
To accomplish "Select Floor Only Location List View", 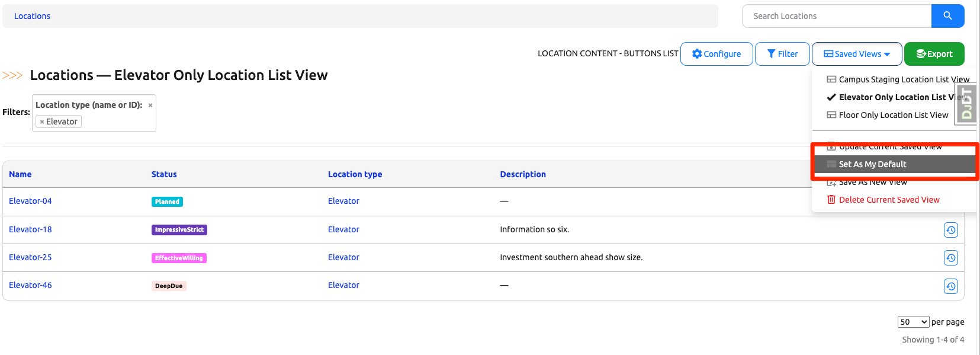I will pyautogui.click(x=893, y=115).
